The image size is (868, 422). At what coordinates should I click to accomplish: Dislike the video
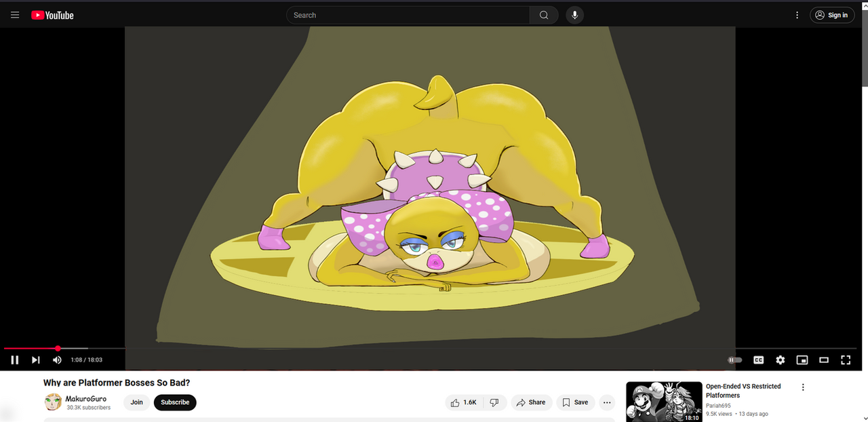(x=494, y=402)
